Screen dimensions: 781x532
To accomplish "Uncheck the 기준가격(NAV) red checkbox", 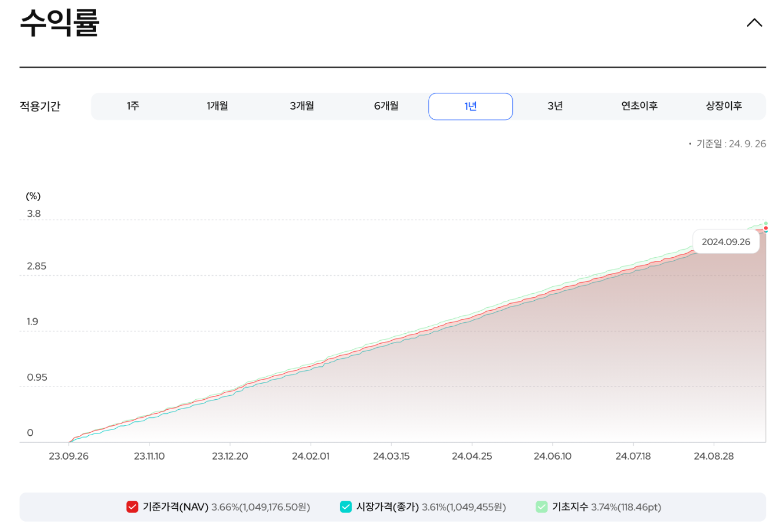I will (132, 507).
